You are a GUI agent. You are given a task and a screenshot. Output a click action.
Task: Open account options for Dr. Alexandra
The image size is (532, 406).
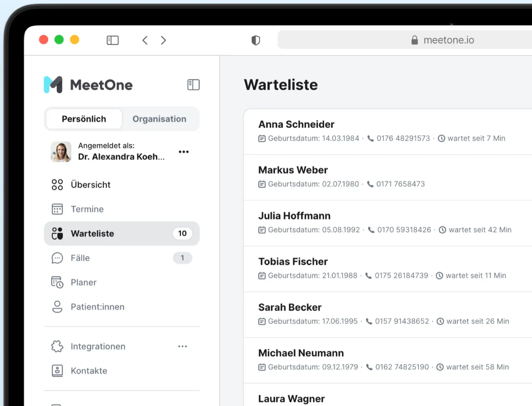pos(184,152)
